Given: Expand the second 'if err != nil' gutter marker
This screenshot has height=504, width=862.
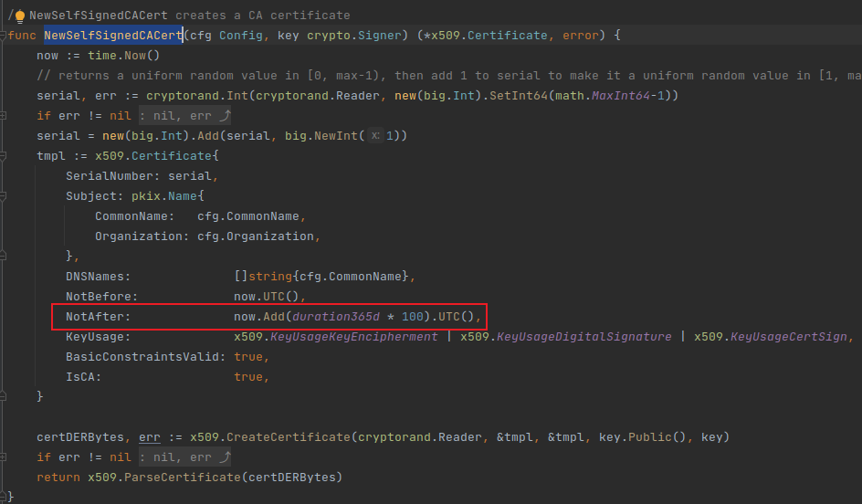Looking at the screenshot, I should pyautogui.click(x=5, y=457).
